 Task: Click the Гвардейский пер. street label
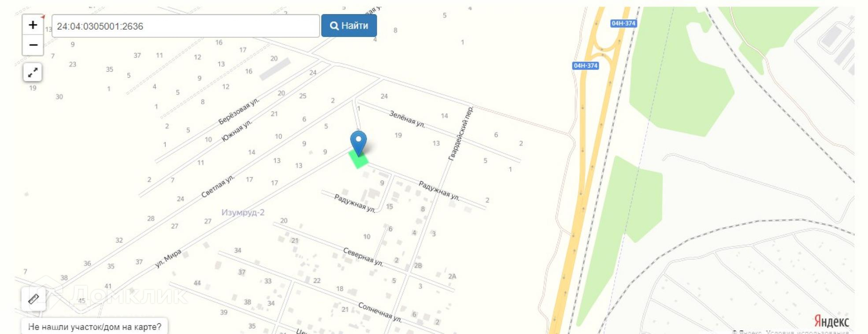coord(461,133)
